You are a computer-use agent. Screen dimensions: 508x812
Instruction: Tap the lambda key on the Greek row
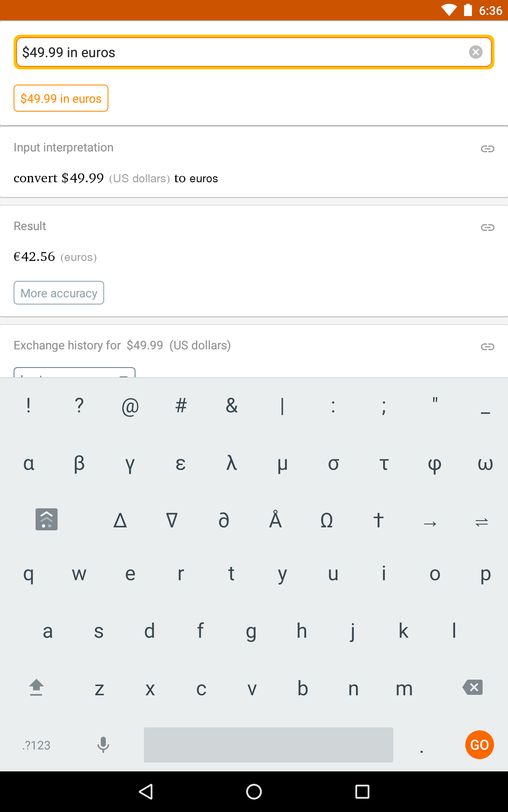pyautogui.click(x=231, y=464)
